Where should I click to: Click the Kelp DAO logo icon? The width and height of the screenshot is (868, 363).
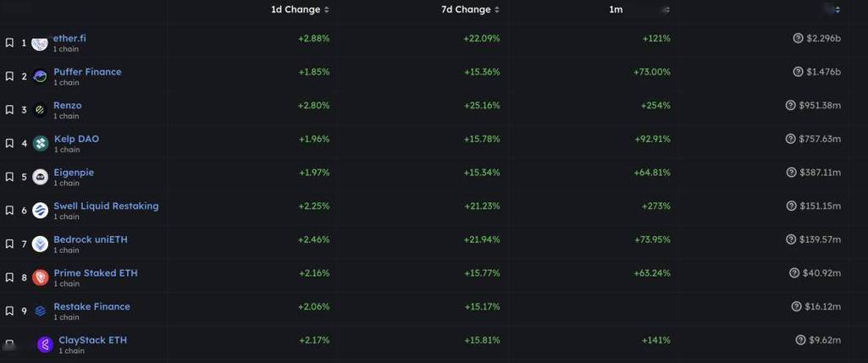(40, 144)
